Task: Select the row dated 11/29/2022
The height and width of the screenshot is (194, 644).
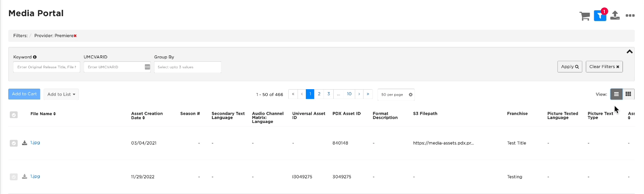Action: (x=14, y=177)
